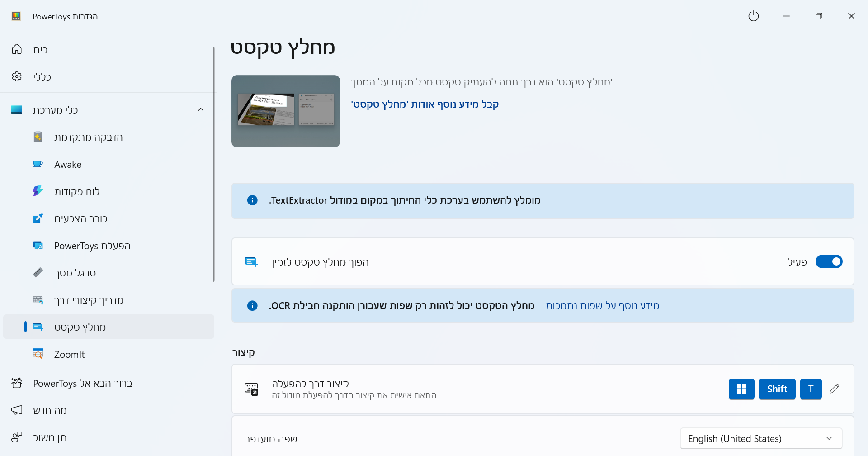Open the Home (בית) page
Viewport: 868px width, 456px height.
[108, 49]
